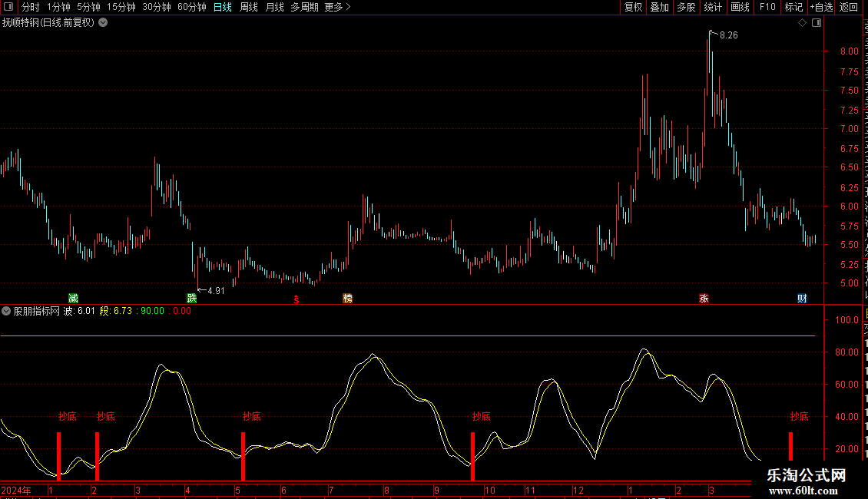
Task: Click the 抚顺特钢(日线.前复权) chart title
Action: [48, 23]
